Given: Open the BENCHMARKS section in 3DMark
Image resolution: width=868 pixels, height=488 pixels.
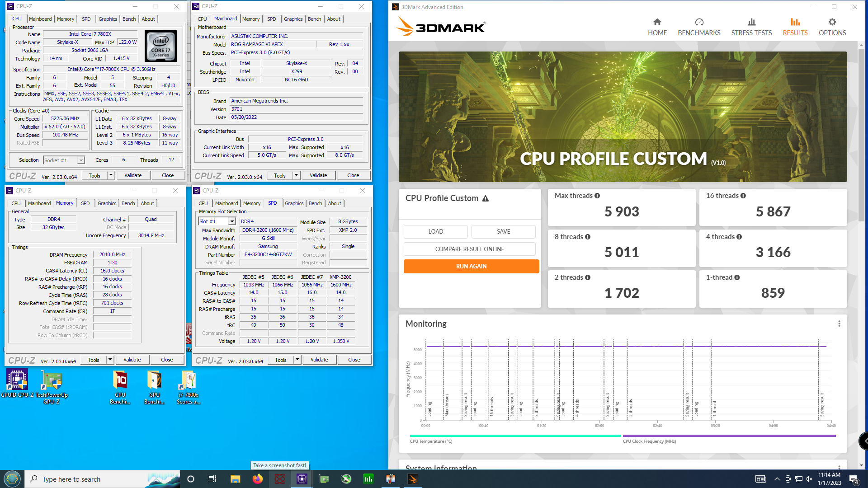Looking at the screenshot, I should tap(699, 27).
